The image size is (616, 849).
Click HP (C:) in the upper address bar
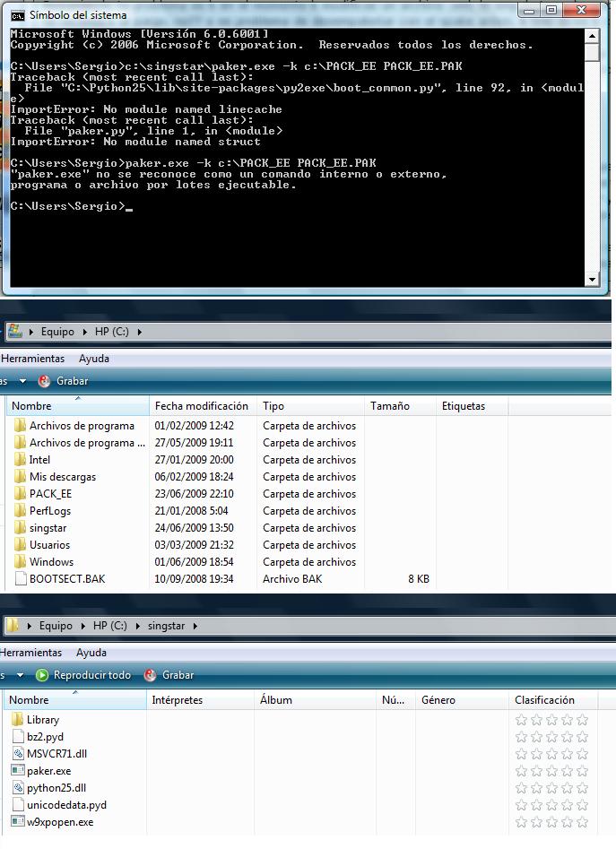click(x=111, y=332)
